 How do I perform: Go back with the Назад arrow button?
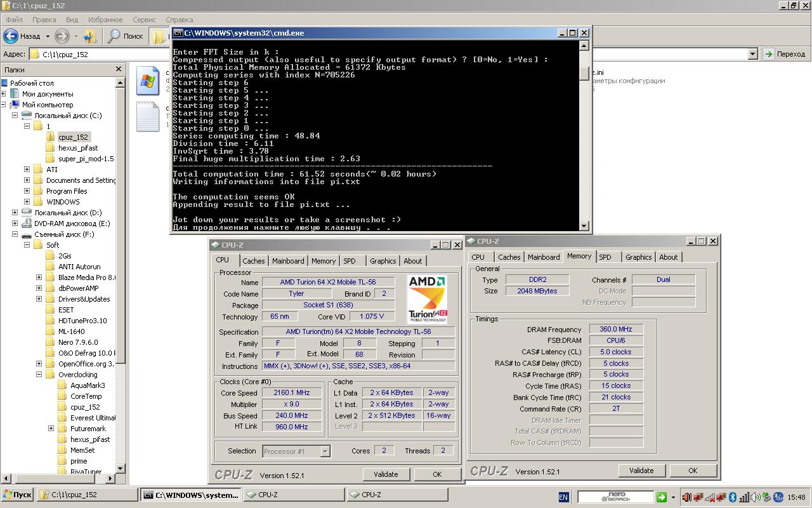[22, 36]
